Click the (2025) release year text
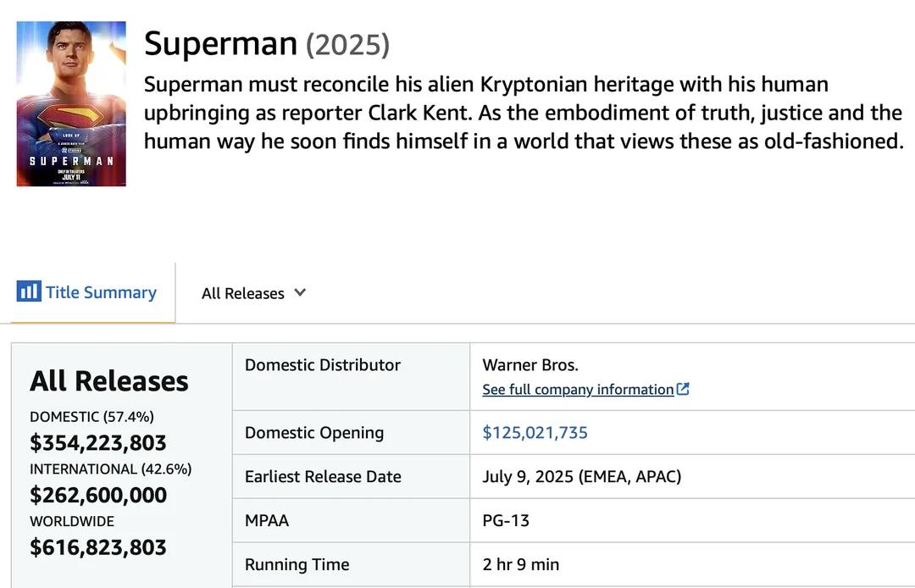The height and width of the screenshot is (588, 915). click(348, 45)
